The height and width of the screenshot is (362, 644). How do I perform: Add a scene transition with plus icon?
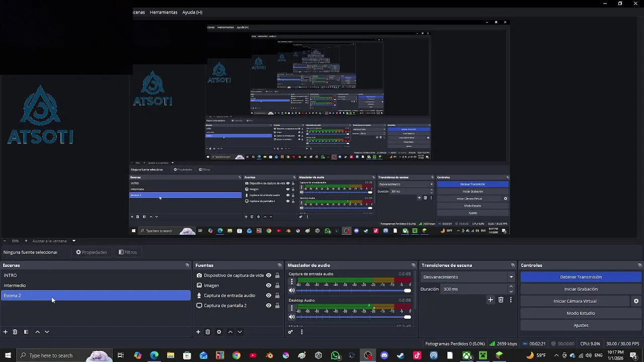pos(491,300)
